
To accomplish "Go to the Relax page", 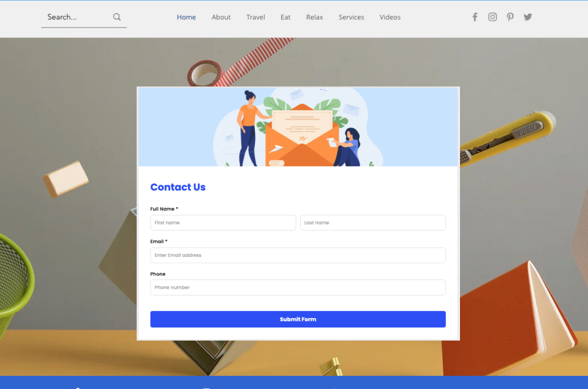I will click(314, 17).
